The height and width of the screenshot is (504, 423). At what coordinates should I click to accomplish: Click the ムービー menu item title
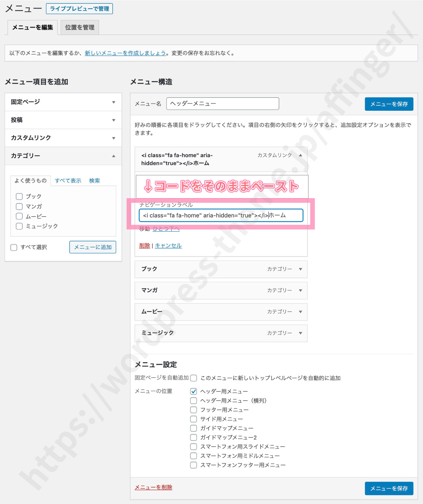point(152,312)
